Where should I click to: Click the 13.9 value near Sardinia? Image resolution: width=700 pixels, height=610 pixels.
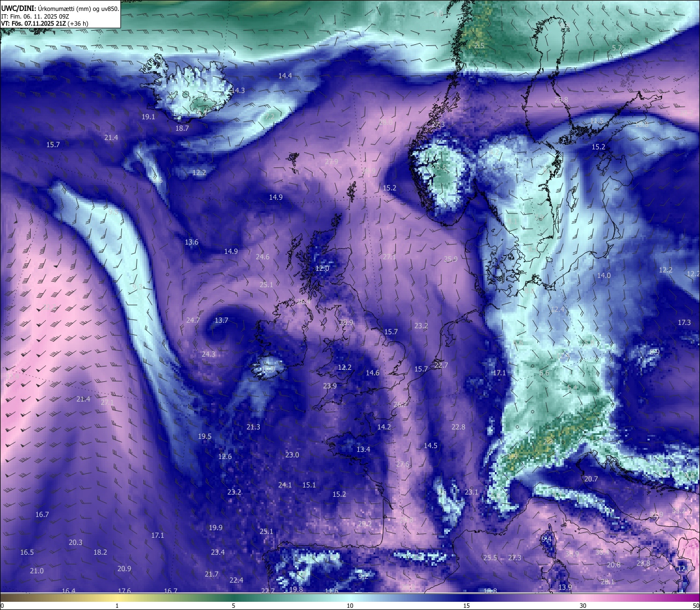(x=565, y=587)
